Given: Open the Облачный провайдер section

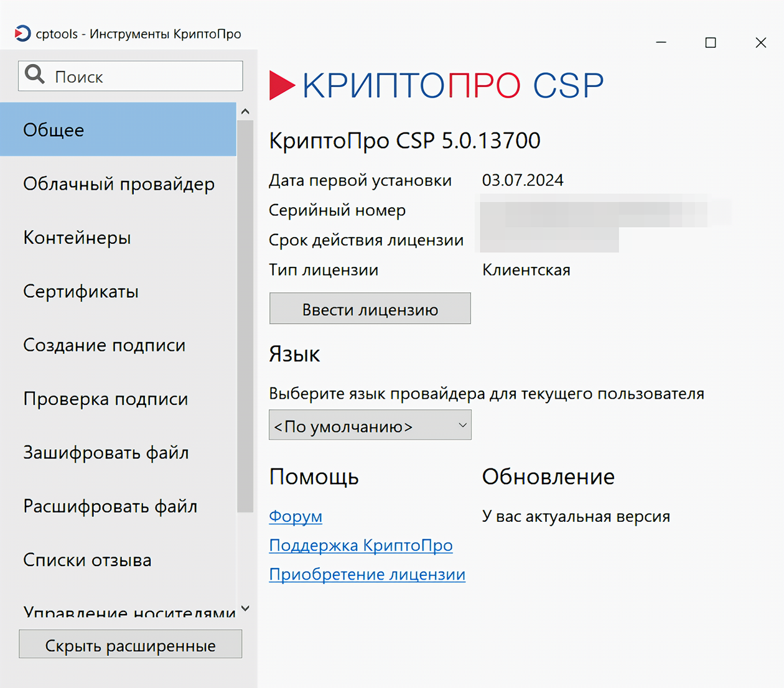Looking at the screenshot, I should [x=118, y=184].
